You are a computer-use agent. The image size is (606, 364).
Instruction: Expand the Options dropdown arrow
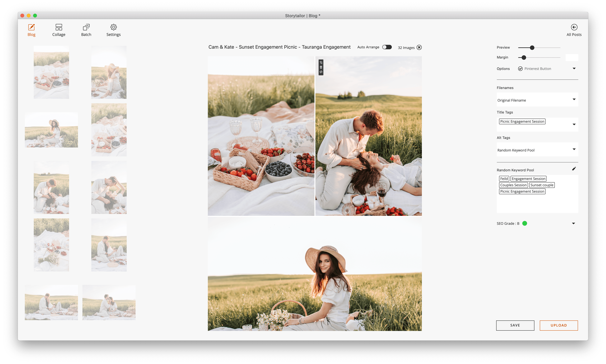574,69
